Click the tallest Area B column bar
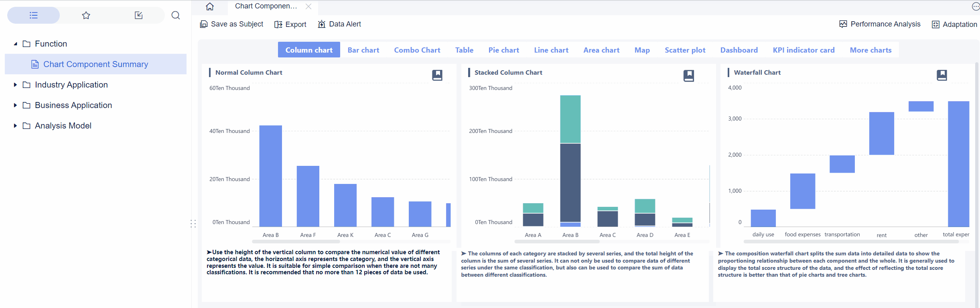 (x=270, y=176)
